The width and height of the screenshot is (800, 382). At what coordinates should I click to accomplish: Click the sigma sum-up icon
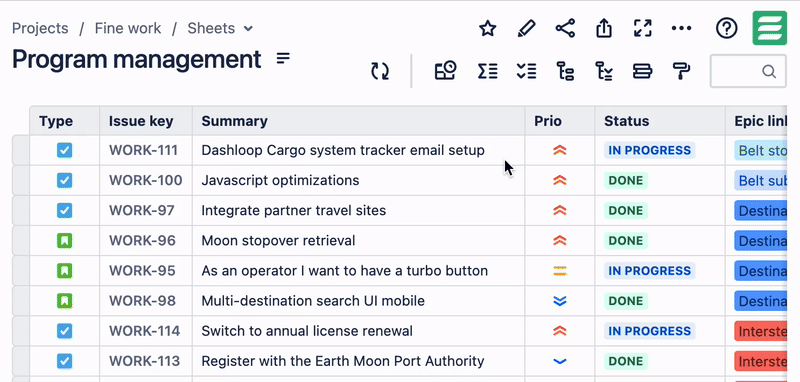tap(487, 71)
